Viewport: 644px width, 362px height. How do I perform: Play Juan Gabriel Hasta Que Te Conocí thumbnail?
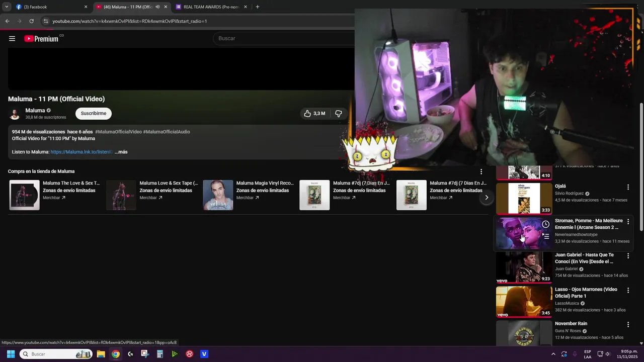524,267
